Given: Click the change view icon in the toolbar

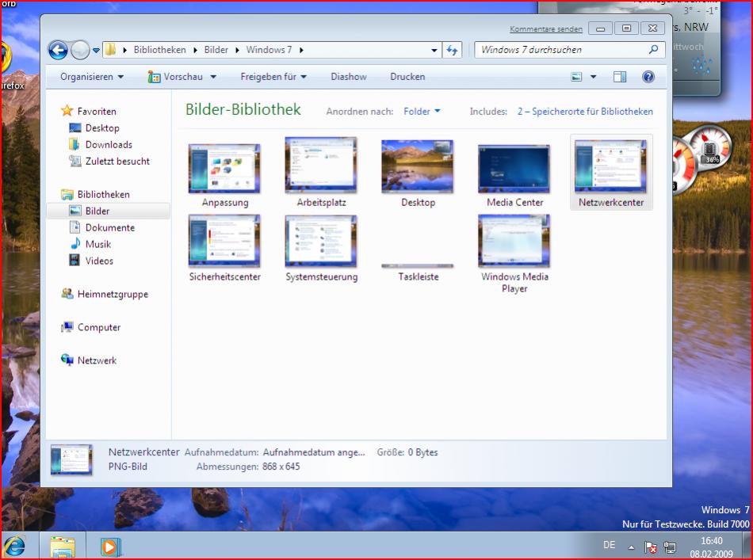Looking at the screenshot, I should (576, 77).
